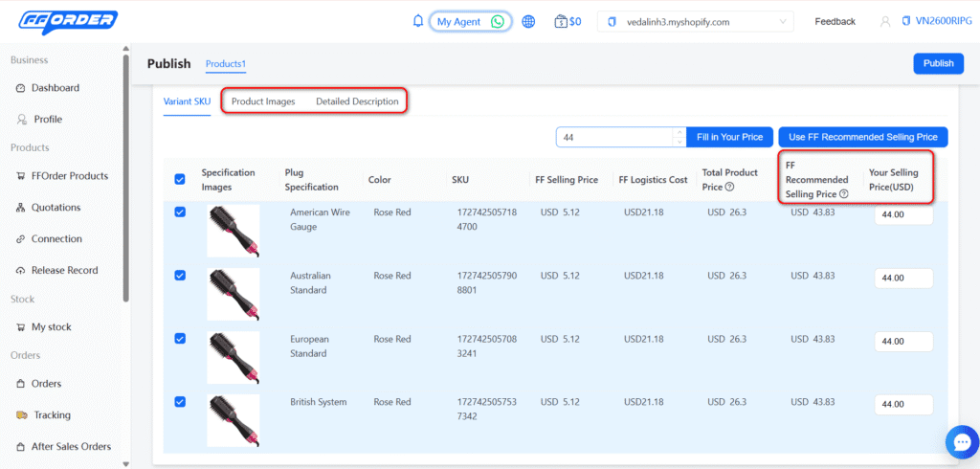Click the Orders bag icon
This screenshot has width=980, height=469.
(x=21, y=384)
